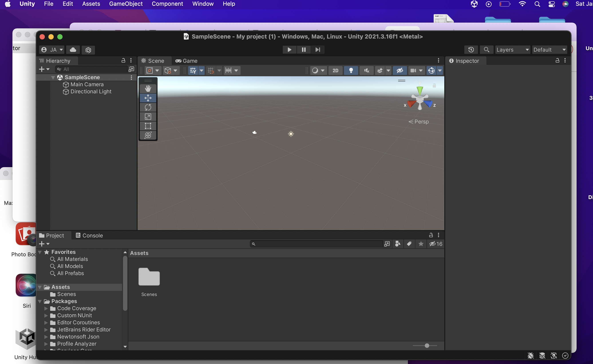Image resolution: width=593 pixels, height=364 pixels.
Task: Open the tool handle position dropdown
Action: point(153,70)
